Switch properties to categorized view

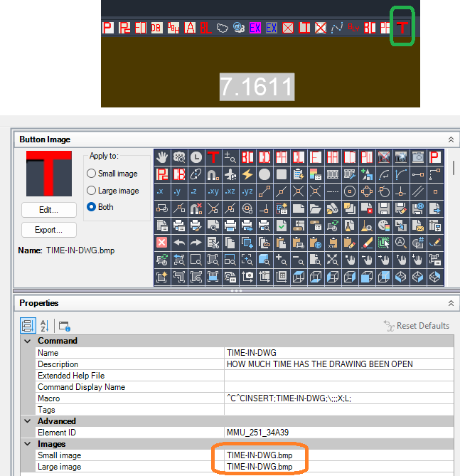[x=28, y=326]
